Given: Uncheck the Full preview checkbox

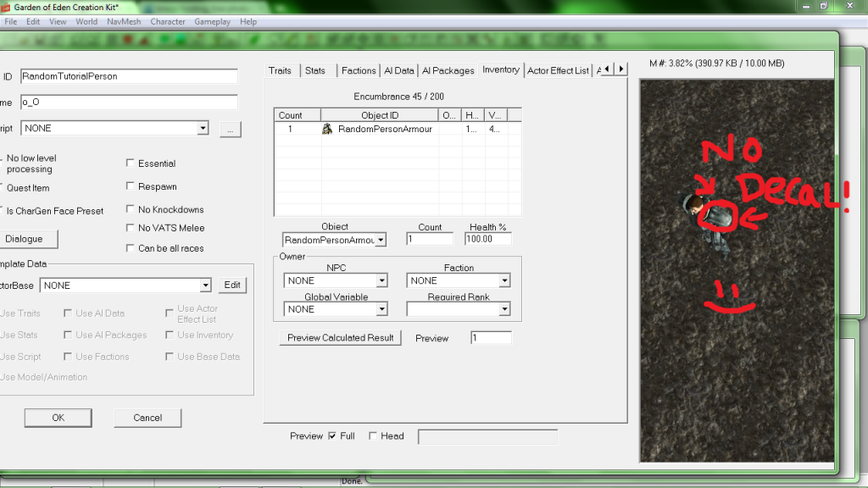Looking at the screenshot, I should tap(332, 436).
